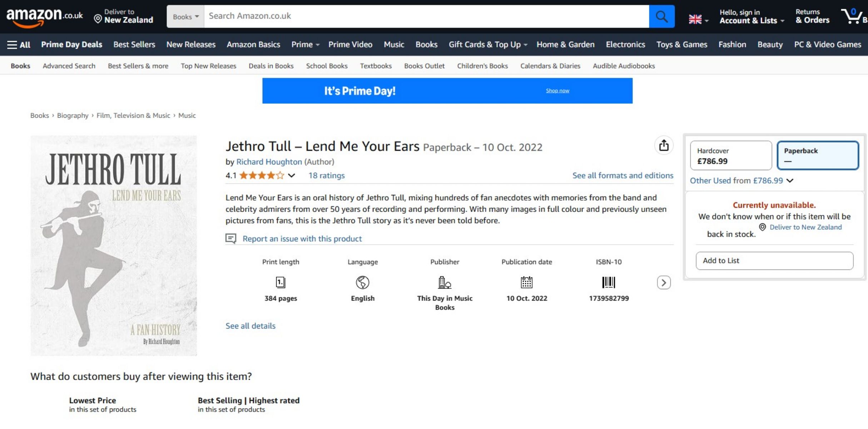Click Report an issue with this product

point(302,239)
